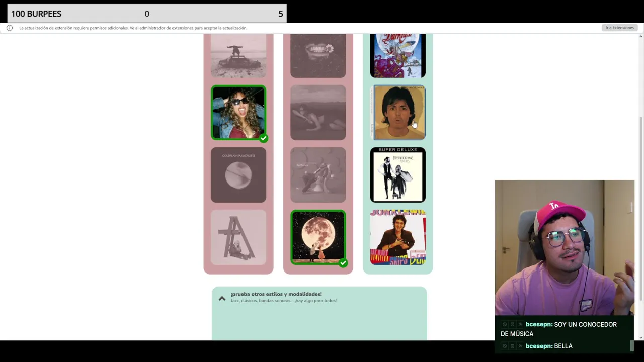Select the faded mouth with flower album

click(x=318, y=56)
